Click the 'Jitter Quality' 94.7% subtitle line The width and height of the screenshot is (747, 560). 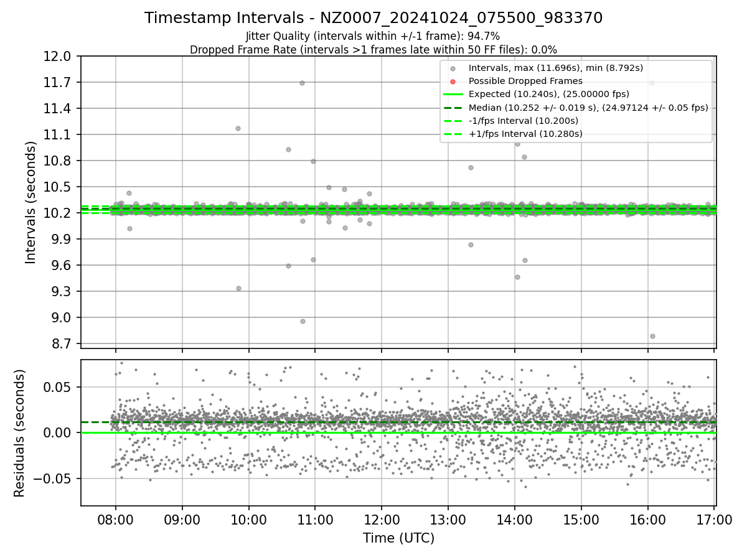click(374, 36)
